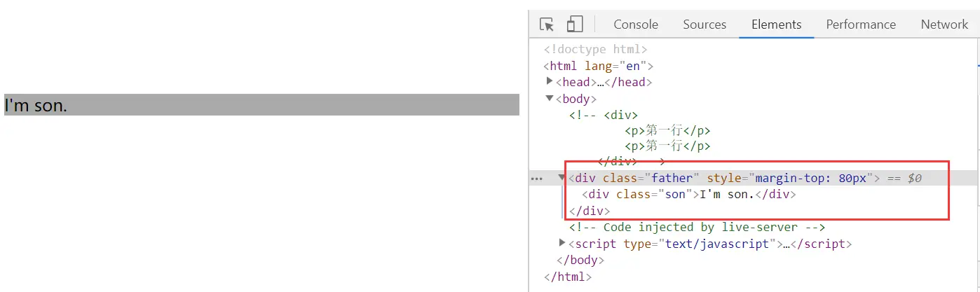Expand the head element node

pyautogui.click(x=550, y=81)
